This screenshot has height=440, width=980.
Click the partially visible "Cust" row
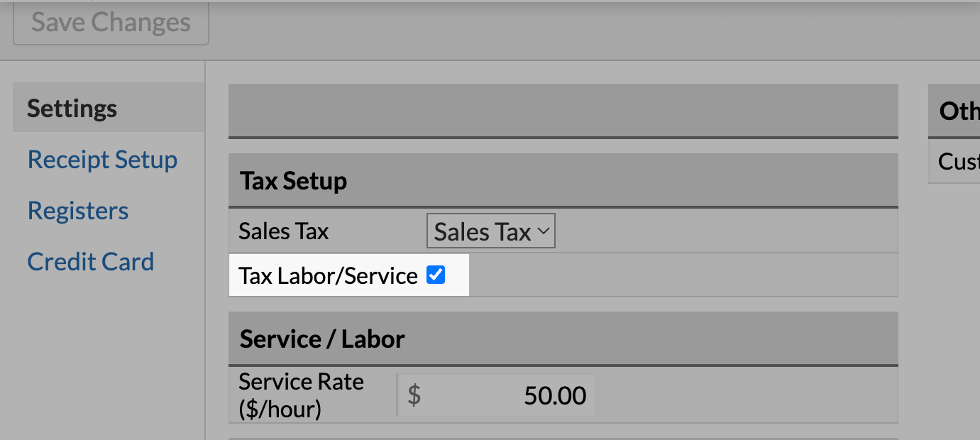(958, 162)
